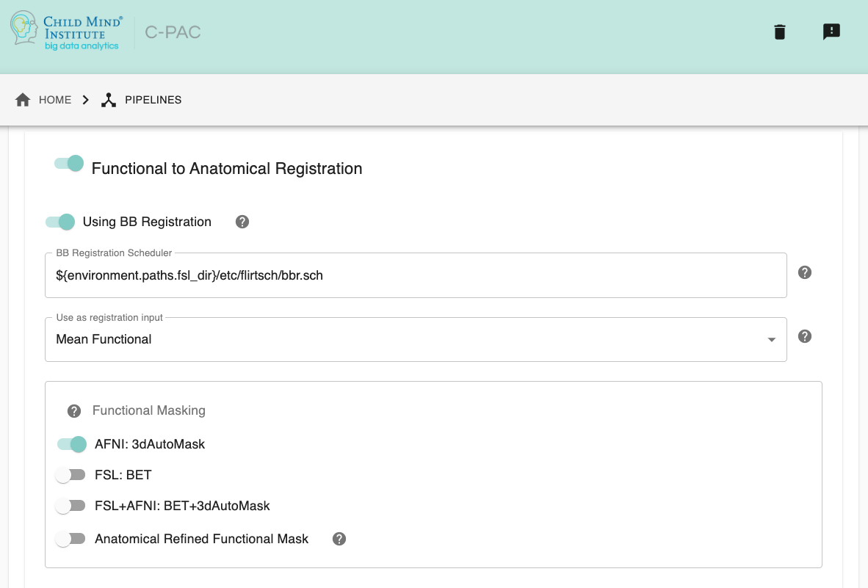
Task: Click the BB Registration Scheduler text field
Action: pyautogui.click(x=415, y=276)
